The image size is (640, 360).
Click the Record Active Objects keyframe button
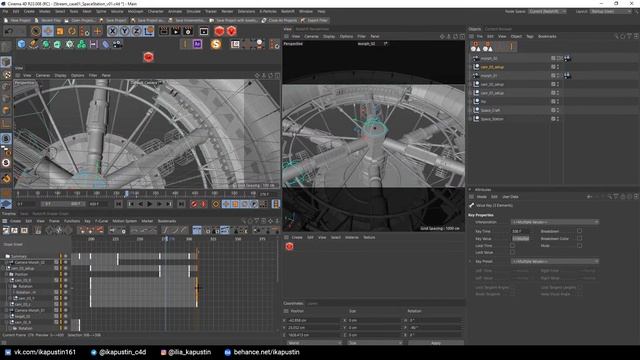point(194,204)
